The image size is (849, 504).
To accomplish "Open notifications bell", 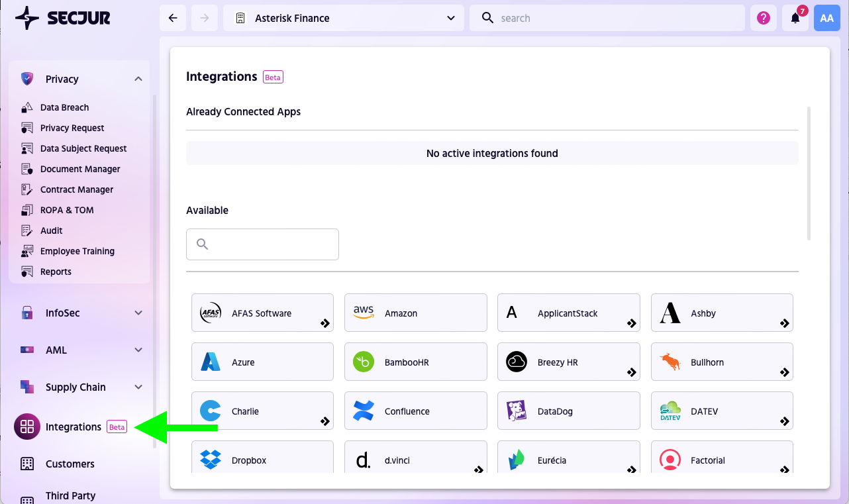I will [x=795, y=18].
